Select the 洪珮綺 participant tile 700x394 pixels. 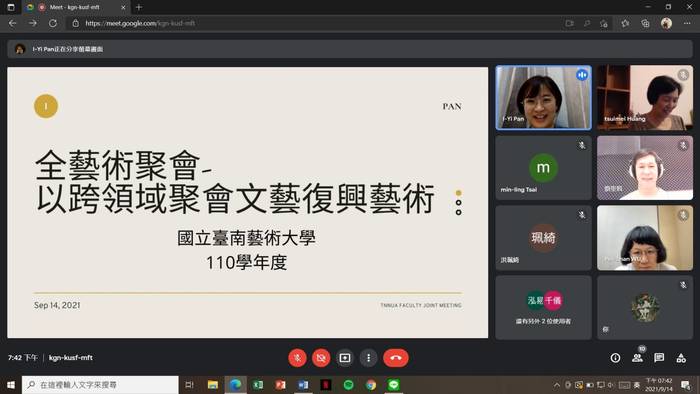pyautogui.click(x=543, y=237)
